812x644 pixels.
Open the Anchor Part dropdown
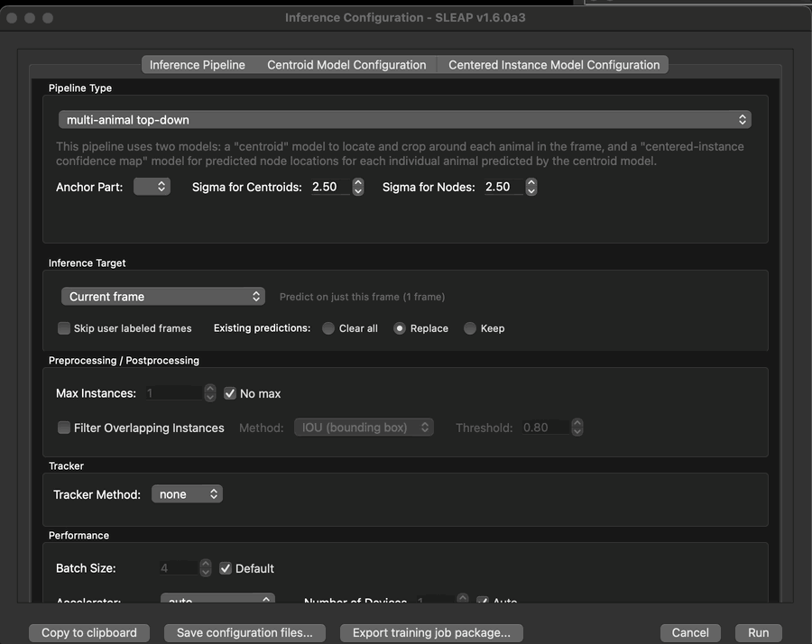(152, 187)
